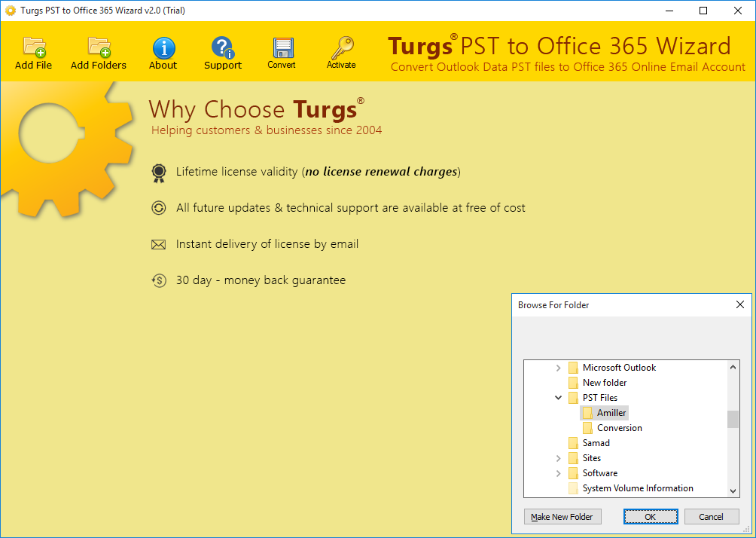Select the Software folder label

pos(600,473)
